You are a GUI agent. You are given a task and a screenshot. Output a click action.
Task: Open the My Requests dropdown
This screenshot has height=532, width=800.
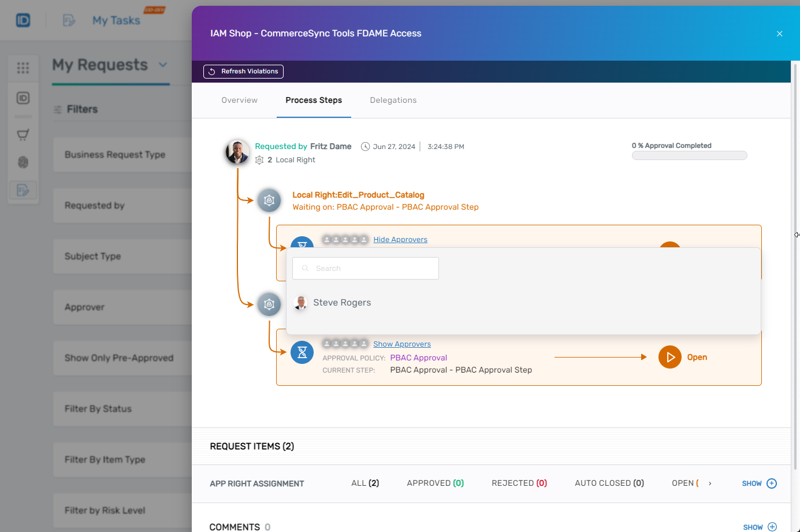pos(162,65)
